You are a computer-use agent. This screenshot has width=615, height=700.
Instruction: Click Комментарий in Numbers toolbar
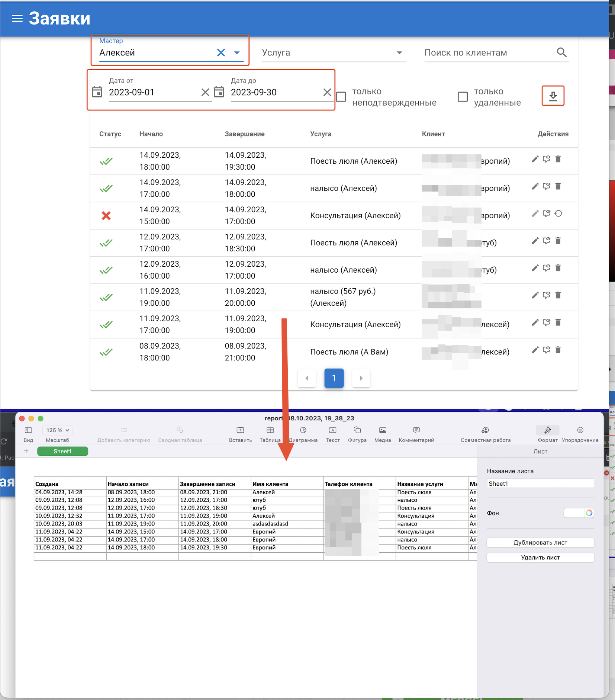tap(416, 434)
